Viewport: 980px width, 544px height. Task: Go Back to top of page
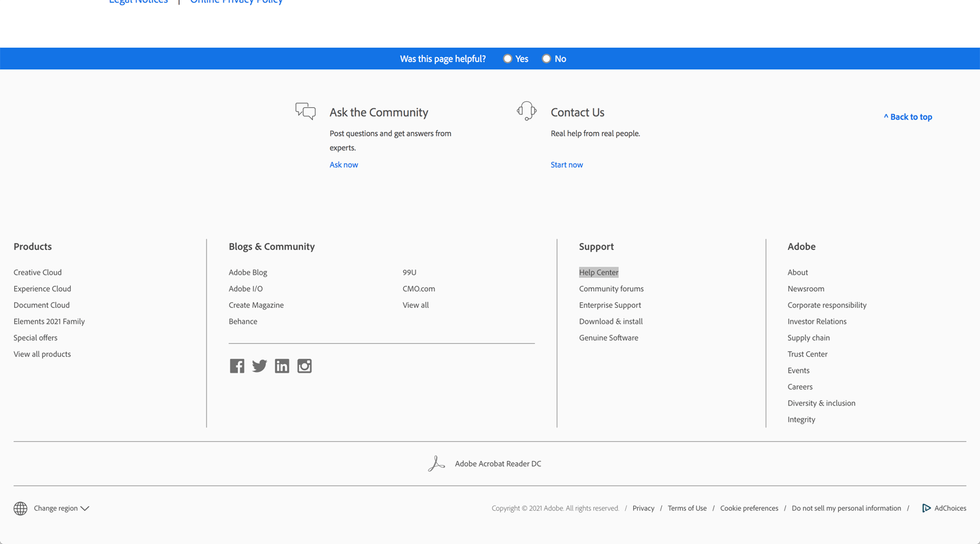click(x=908, y=117)
